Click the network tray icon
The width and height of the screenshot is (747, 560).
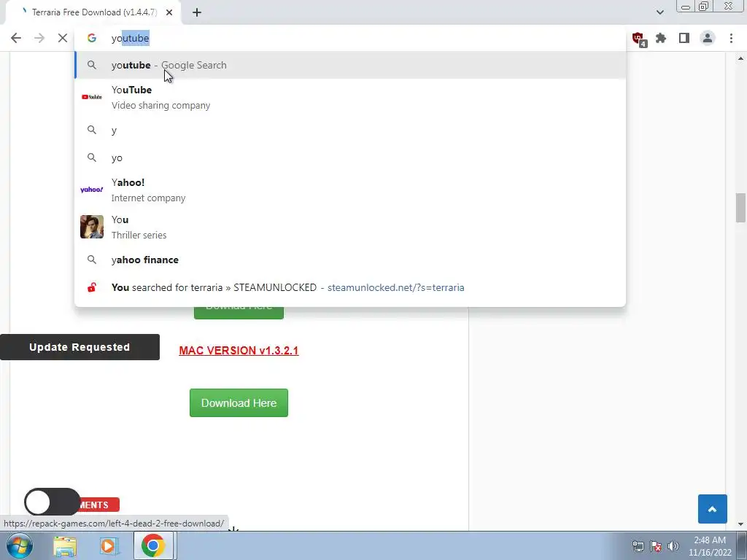click(x=638, y=546)
